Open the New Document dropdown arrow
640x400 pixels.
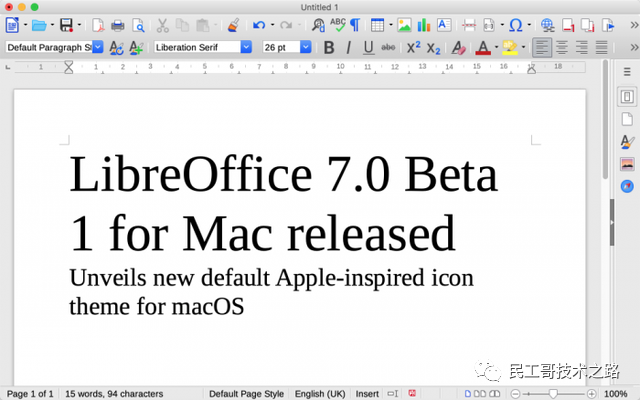(x=25, y=25)
